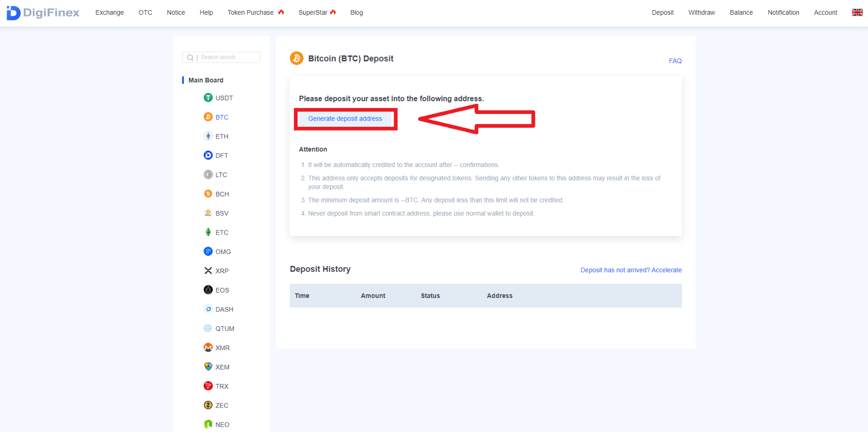Click the BCH coin icon
Image resolution: width=868 pixels, height=432 pixels.
208,194
